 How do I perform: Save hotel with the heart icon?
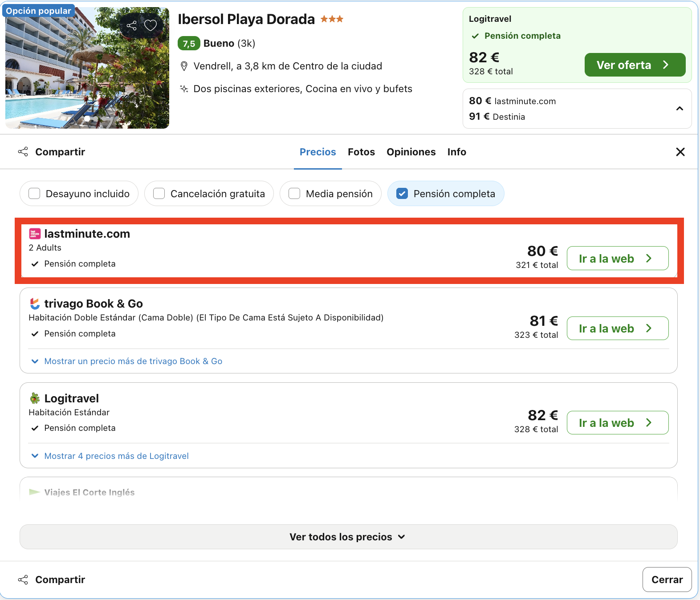(151, 25)
